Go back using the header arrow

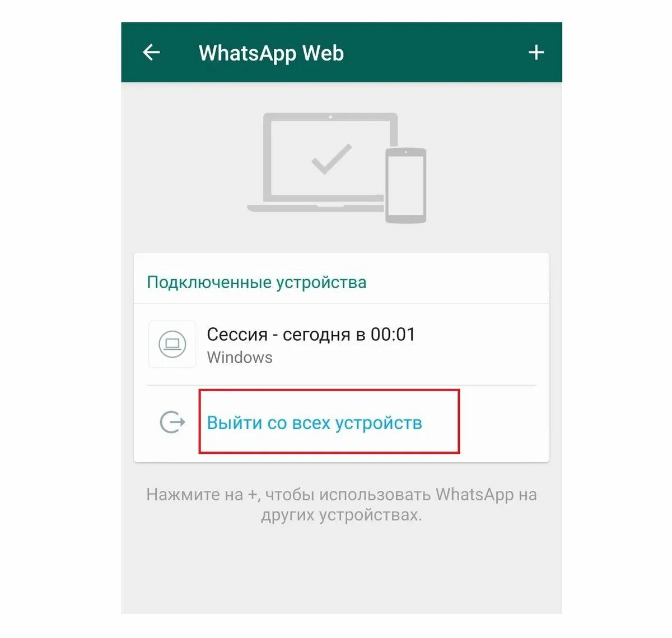(x=151, y=53)
